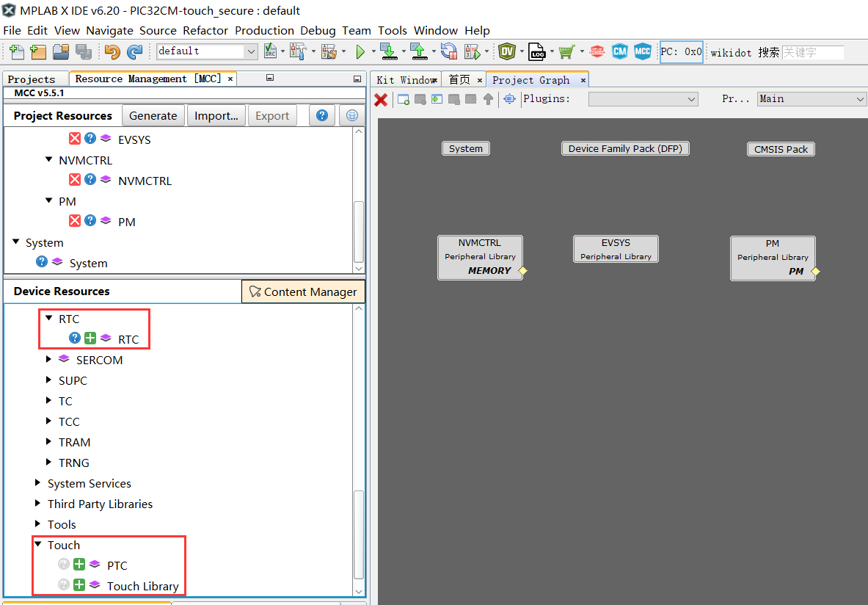Click the green Run Project play icon
This screenshot has width=868, height=605.
[x=360, y=52]
